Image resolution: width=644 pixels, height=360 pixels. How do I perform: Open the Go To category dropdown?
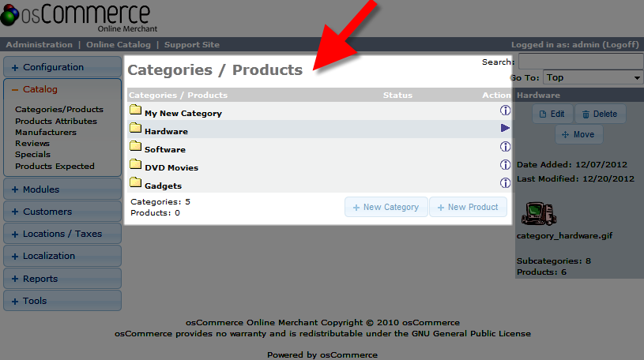(x=593, y=77)
